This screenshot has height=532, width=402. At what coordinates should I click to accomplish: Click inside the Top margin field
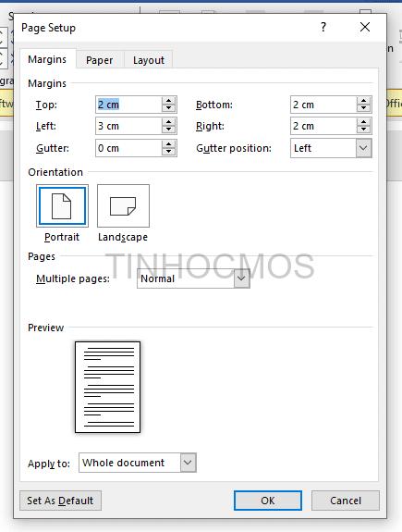pos(128,105)
